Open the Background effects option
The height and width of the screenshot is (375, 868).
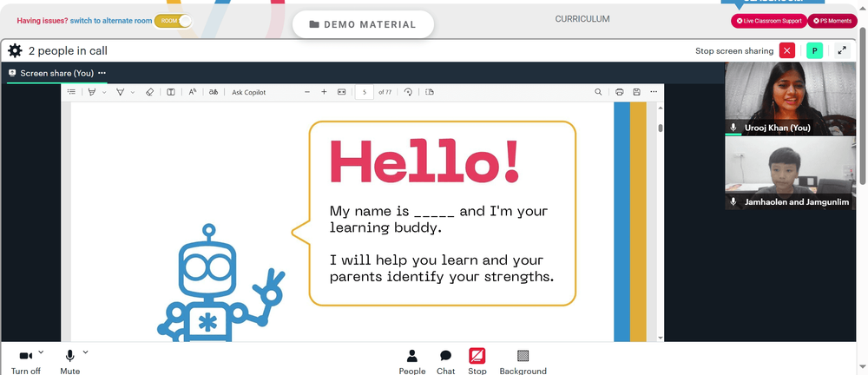[x=523, y=362]
